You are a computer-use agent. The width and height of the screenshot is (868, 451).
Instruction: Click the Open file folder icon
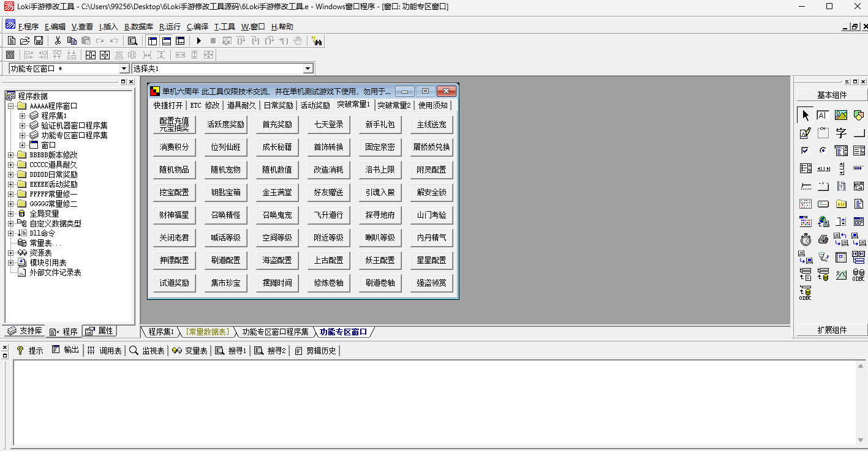click(25, 41)
